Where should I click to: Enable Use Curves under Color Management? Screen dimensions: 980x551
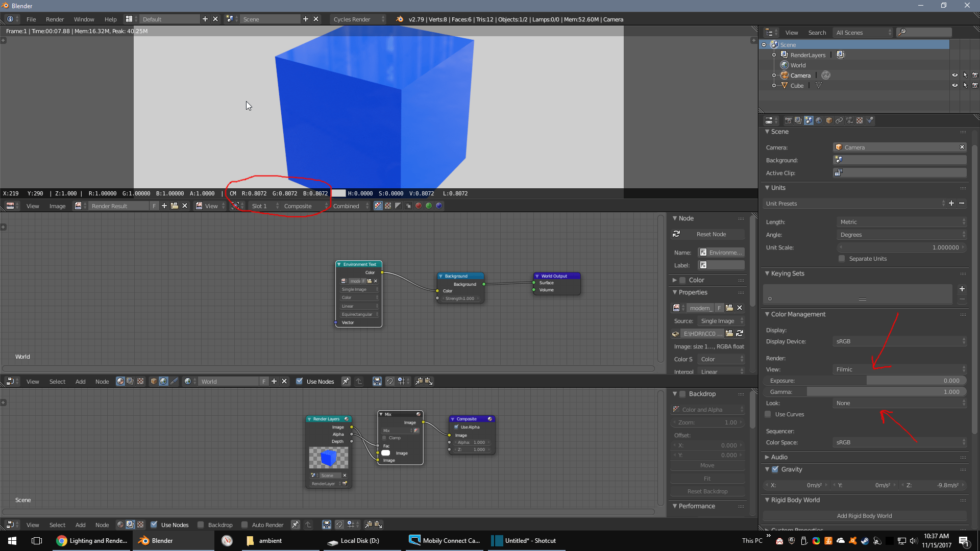(768, 414)
